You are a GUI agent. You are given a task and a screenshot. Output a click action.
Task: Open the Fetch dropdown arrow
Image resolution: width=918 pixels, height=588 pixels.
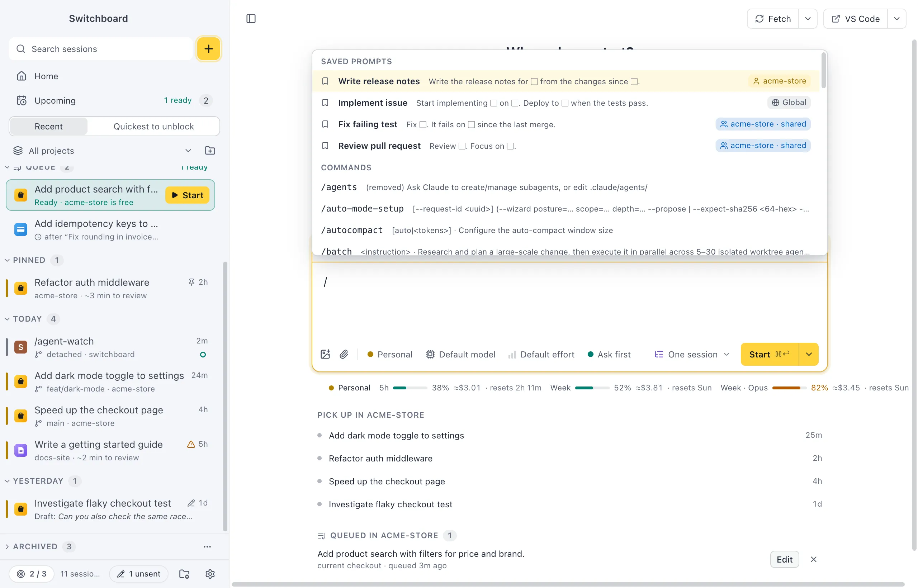808,19
